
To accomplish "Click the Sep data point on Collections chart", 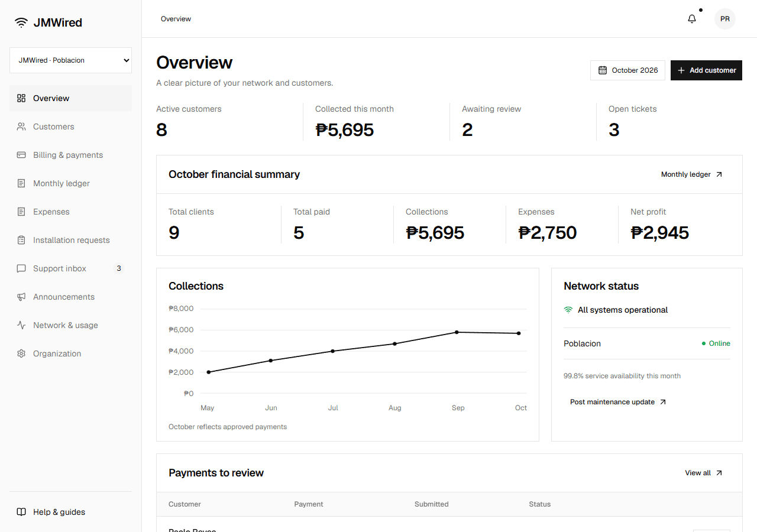I will (457, 332).
